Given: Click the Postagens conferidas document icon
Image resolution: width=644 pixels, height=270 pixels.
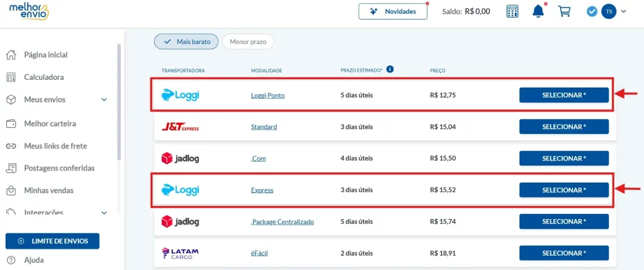Looking at the screenshot, I should 11,168.
